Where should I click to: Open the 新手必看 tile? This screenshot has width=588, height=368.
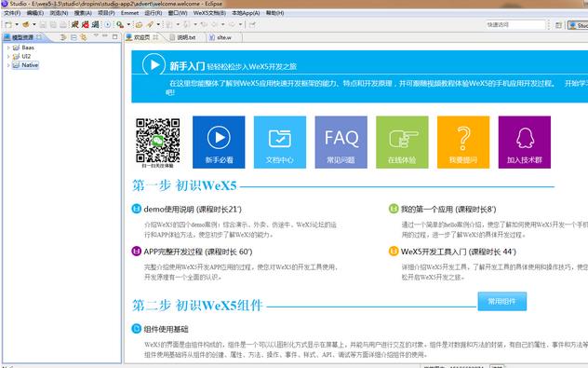[x=219, y=142]
